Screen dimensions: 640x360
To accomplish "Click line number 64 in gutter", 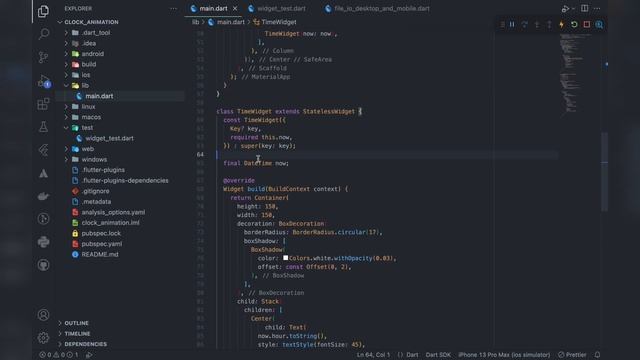I will tap(200, 155).
